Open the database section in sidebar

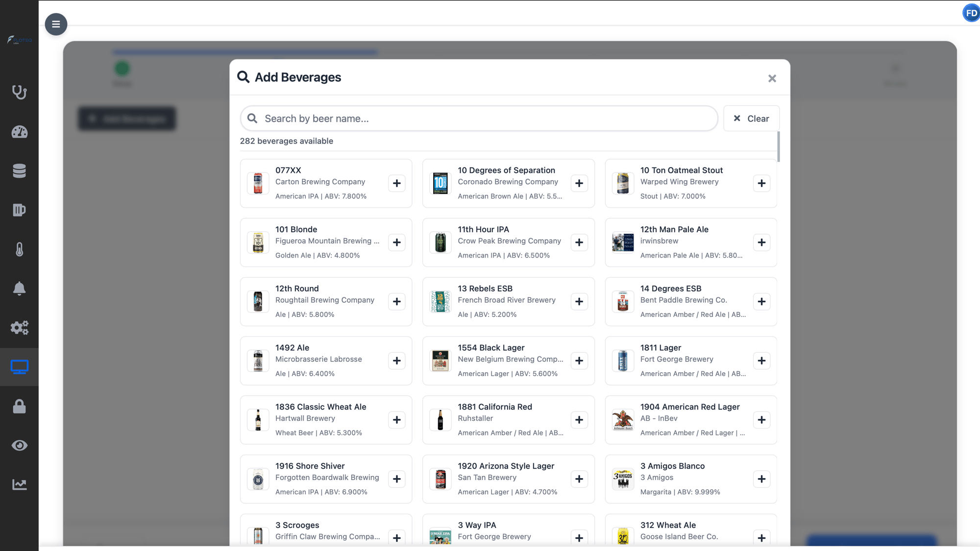pyautogui.click(x=19, y=171)
